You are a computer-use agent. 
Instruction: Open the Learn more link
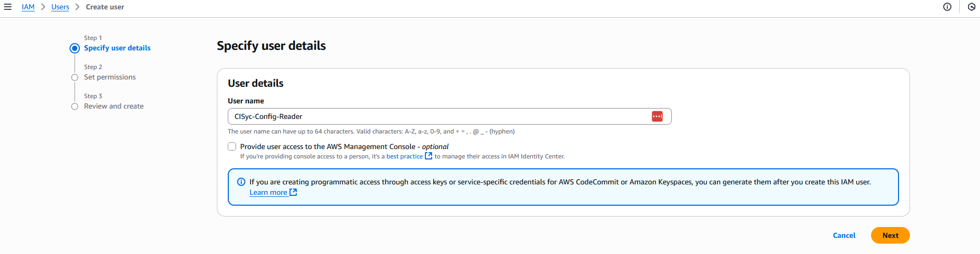click(268, 192)
